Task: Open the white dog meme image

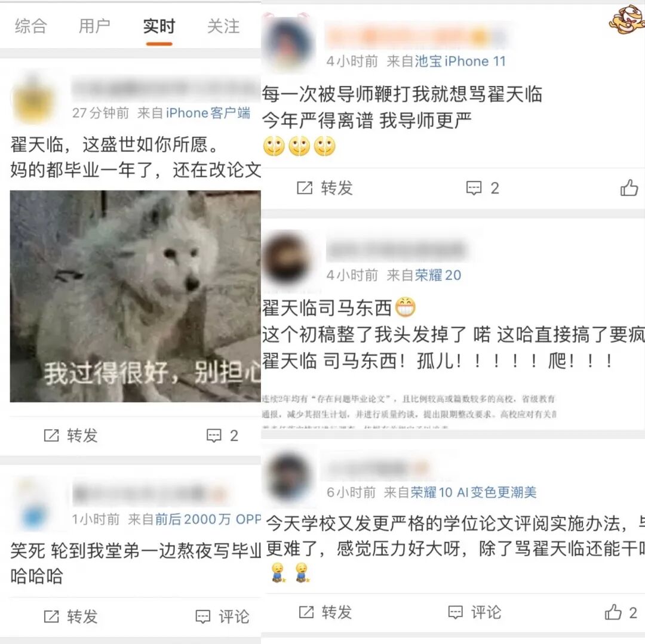Action: click(136, 296)
